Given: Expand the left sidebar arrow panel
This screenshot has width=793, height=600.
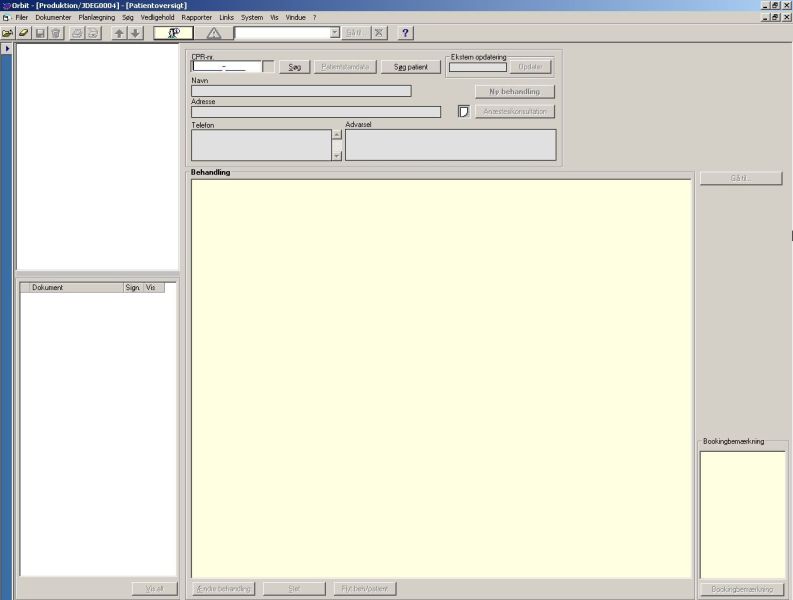Looking at the screenshot, I should coord(7,49).
